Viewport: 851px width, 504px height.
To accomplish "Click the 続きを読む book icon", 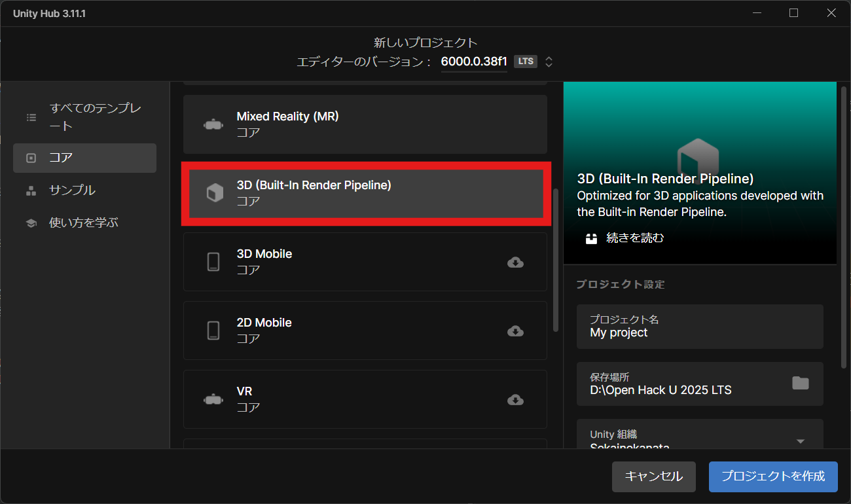I will click(x=592, y=238).
